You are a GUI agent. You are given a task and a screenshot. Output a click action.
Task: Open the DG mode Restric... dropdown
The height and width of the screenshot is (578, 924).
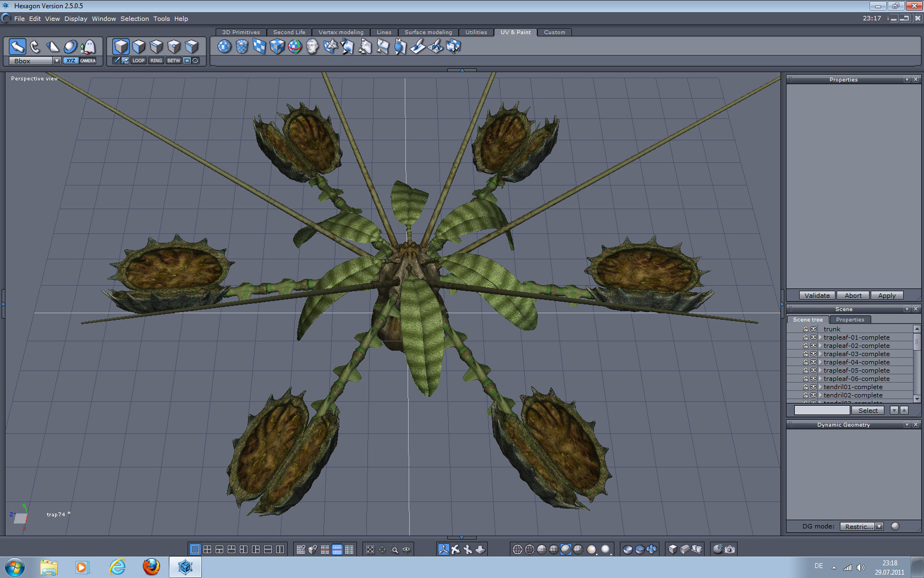879,526
